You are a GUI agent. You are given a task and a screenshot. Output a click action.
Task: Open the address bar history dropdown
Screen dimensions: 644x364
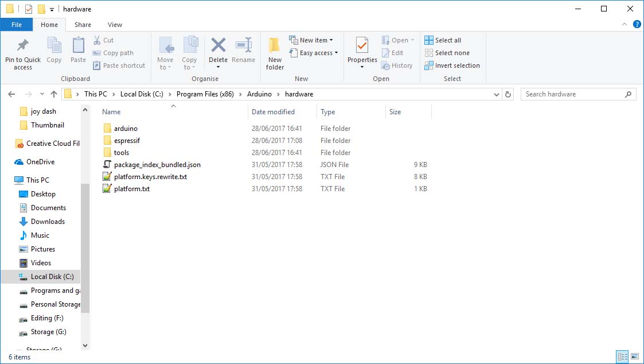pyautogui.click(x=496, y=94)
